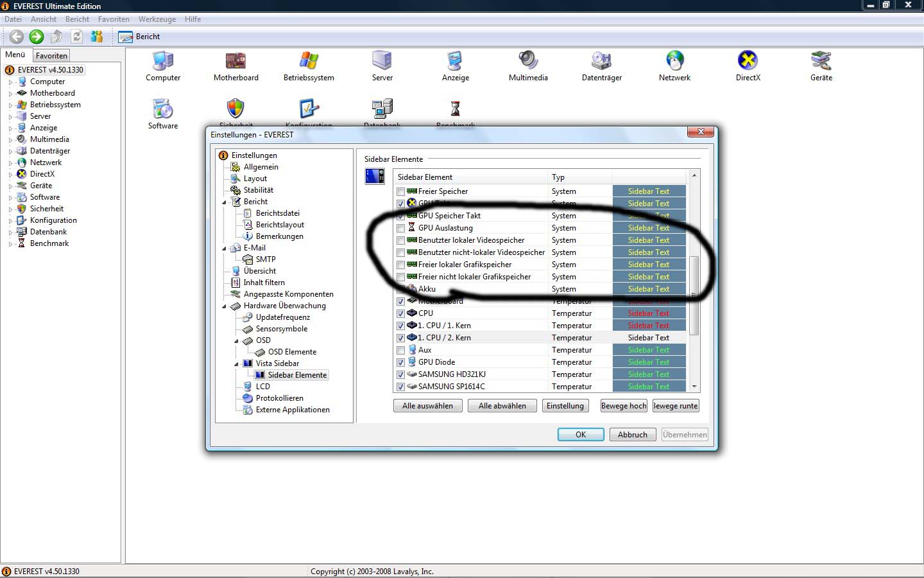The height and width of the screenshot is (578, 924).
Task: Click the Typ column header
Action: 579,177
